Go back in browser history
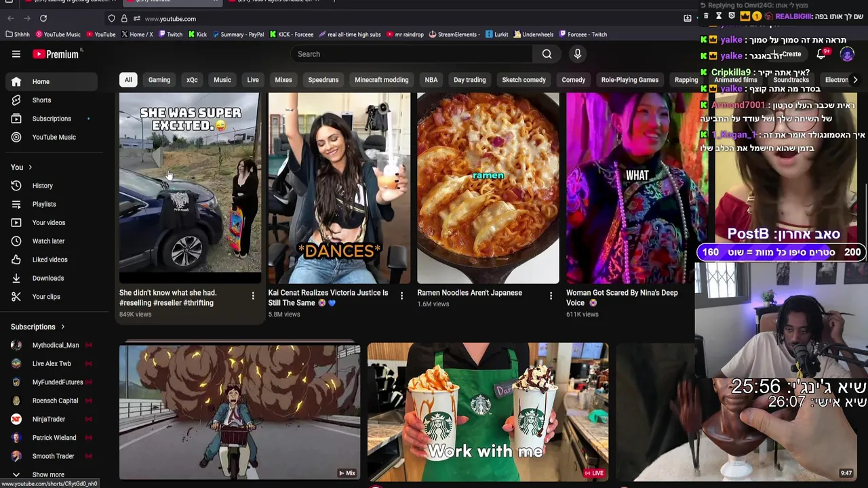 point(9,18)
